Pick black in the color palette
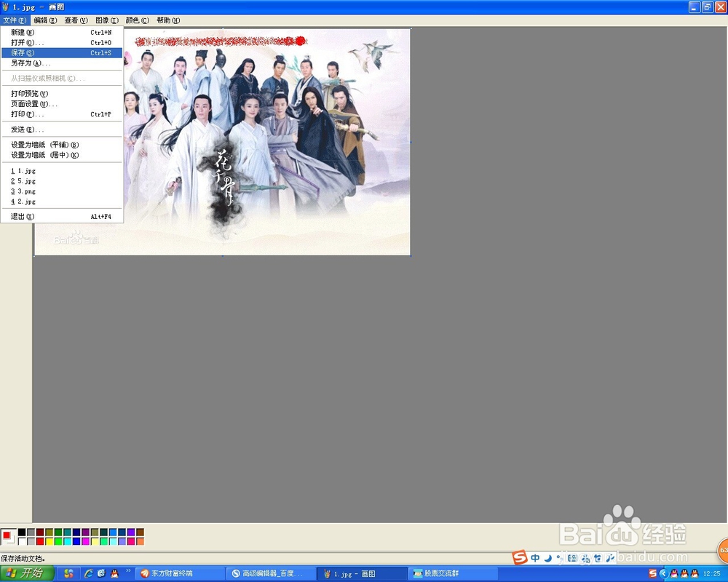Viewport: 728px width, 582px height. [22, 533]
